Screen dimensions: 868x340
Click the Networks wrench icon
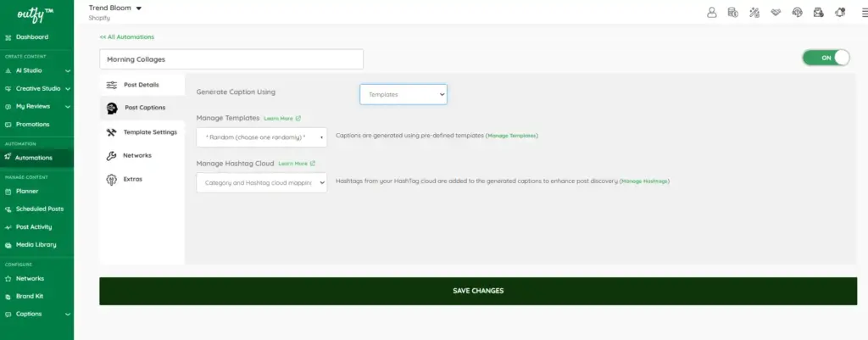tap(111, 156)
